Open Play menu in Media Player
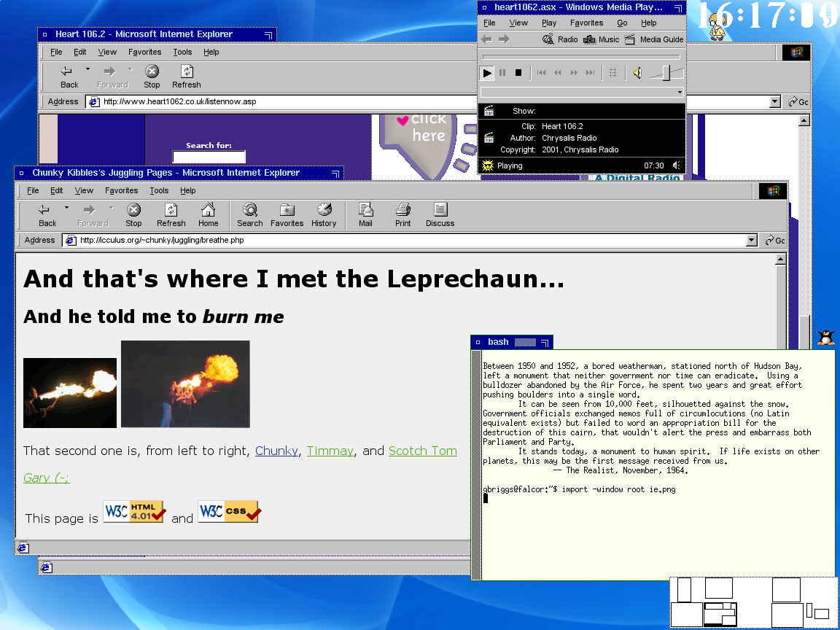 pyautogui.click(x=549, y=23)
